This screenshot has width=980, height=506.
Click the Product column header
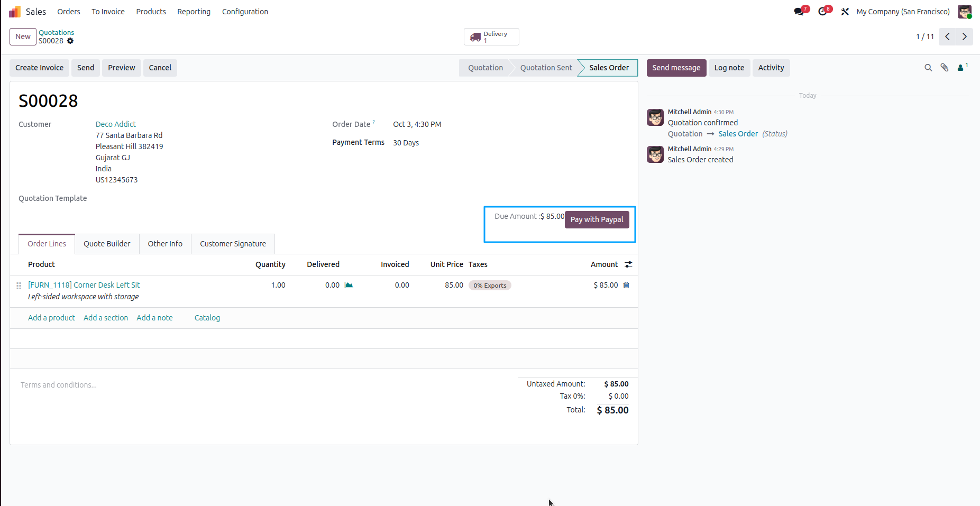tap(41, 264)
